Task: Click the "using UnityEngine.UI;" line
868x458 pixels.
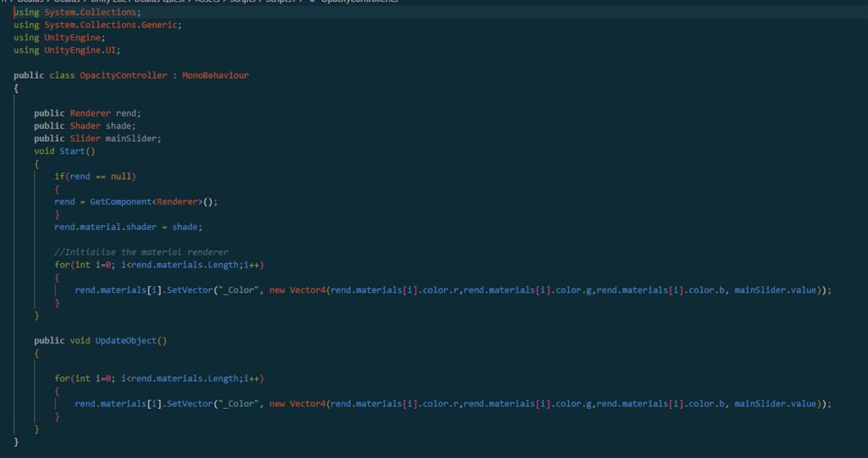Action: pyautogui.click(x=67, y=50)
